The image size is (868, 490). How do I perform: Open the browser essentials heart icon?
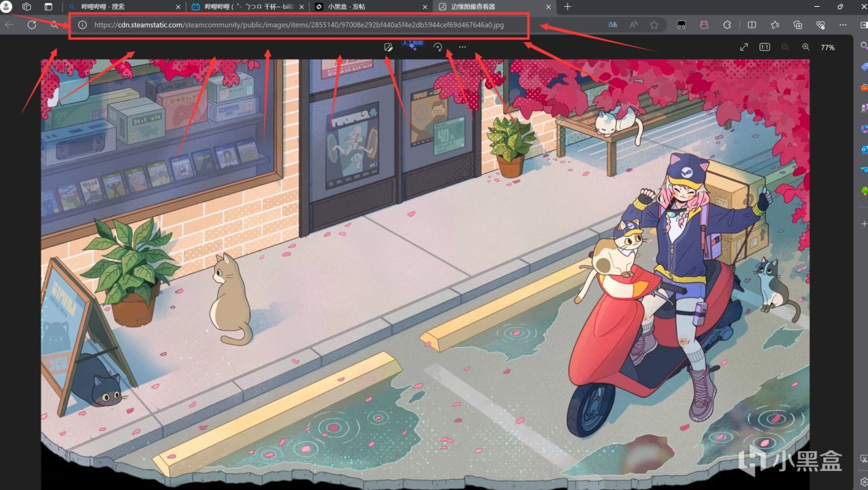click(x=821, y=24)
